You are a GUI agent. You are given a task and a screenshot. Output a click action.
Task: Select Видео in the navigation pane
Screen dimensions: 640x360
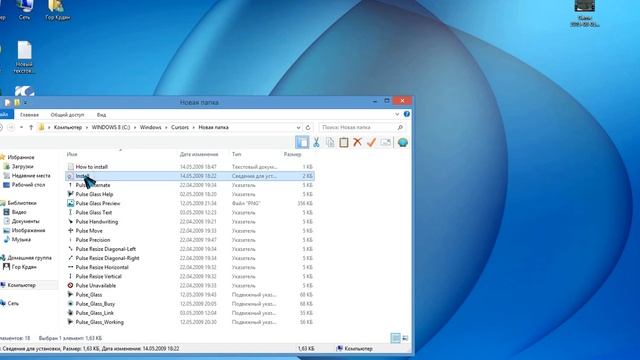point(19,212)
